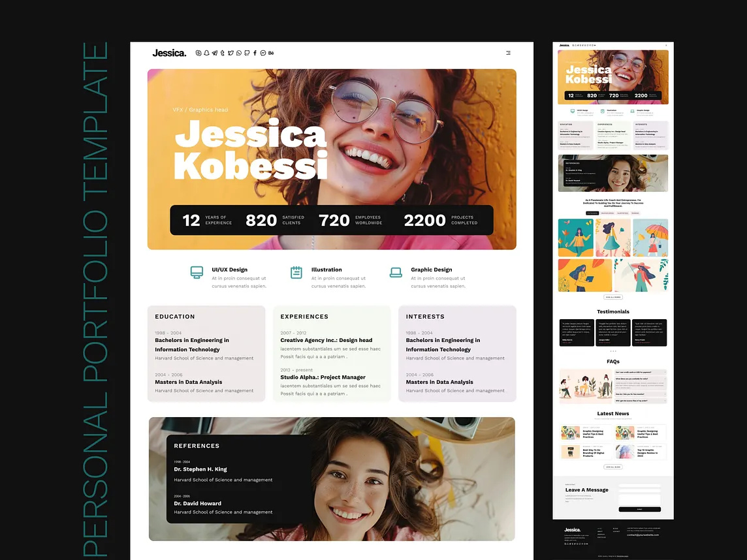Click contact@yourwebsite.com email in footer
This screenshot has height=560, width=747.
pyautogui.click(x=643, y=535)
